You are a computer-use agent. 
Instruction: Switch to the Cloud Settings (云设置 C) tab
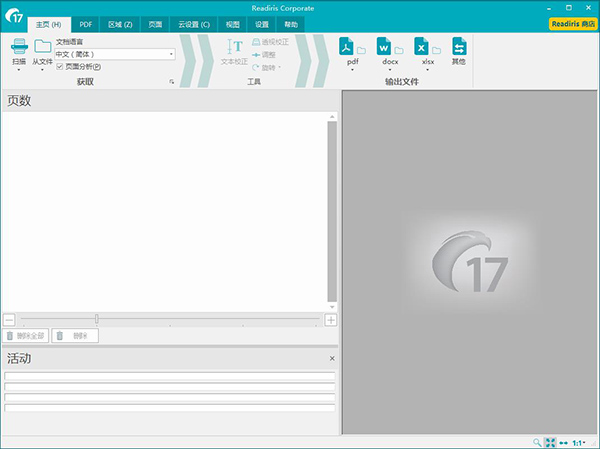click(x=194, y=24)
